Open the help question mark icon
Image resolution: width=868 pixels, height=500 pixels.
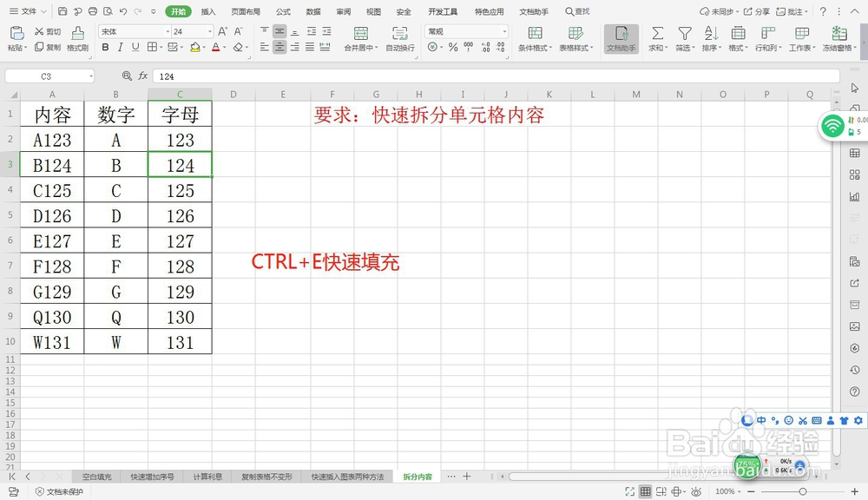point(823,11)
